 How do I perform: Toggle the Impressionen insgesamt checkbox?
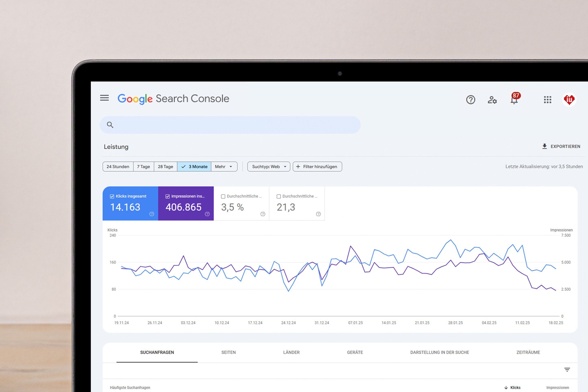(x=167, y=197)
